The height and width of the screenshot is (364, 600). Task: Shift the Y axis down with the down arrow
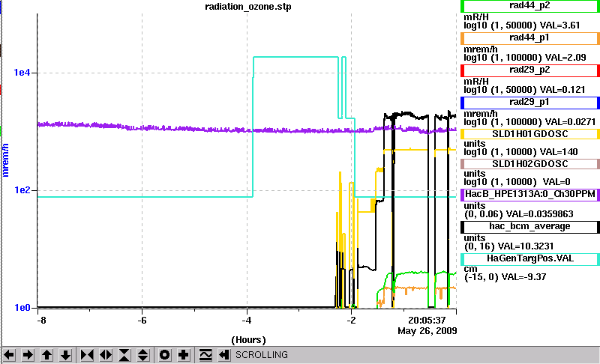point(65,355)
